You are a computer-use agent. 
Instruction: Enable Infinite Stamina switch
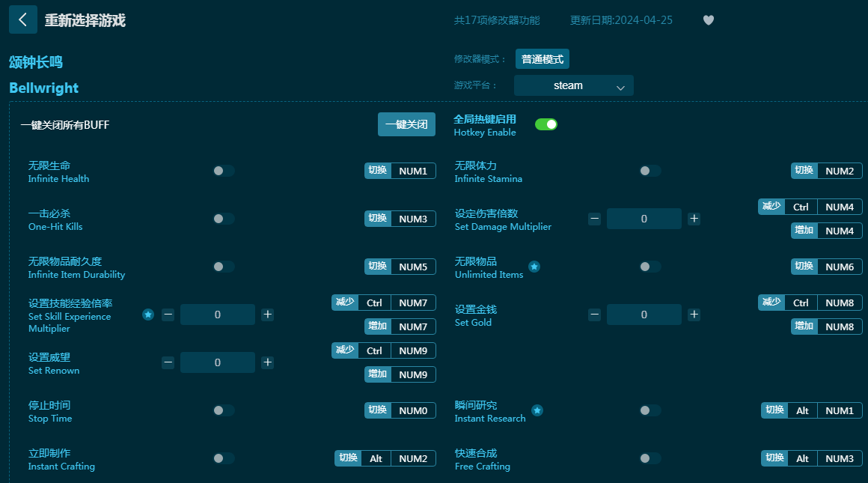[650, 171]
